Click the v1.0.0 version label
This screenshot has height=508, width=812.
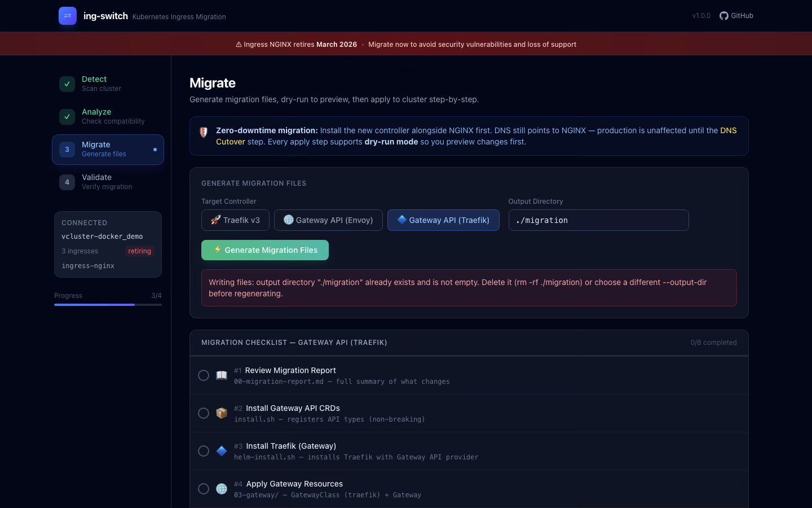pos(701,16)
